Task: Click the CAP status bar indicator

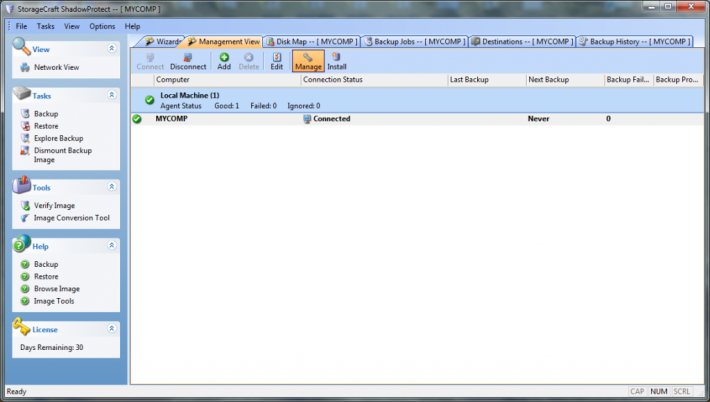Action: 637,392
